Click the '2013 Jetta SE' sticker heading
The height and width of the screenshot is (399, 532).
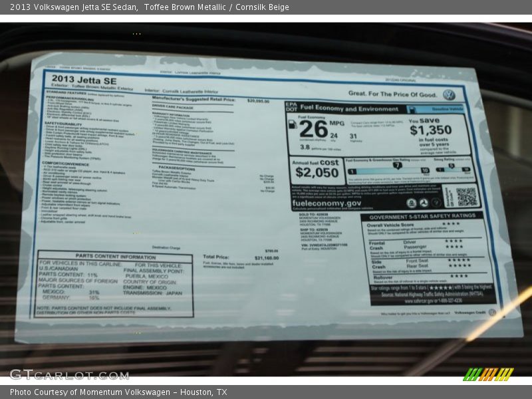(x=84, y=80)
